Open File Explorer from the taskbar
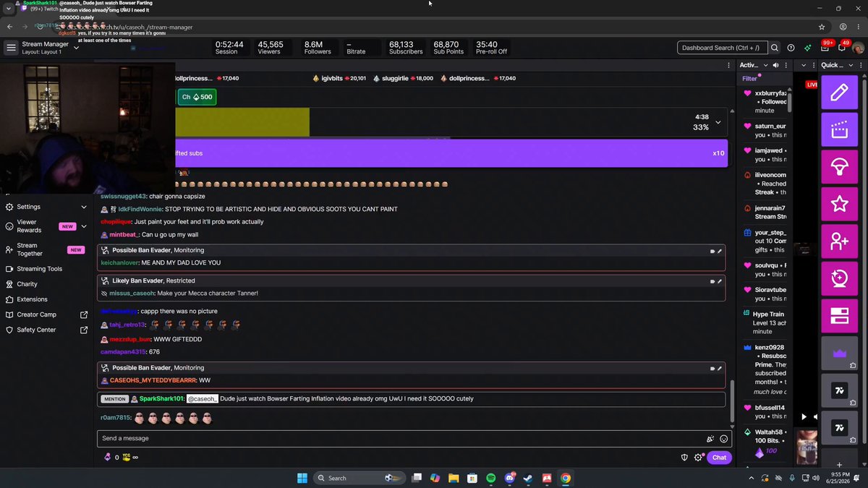This screenshot has height=488, width=868. 453,478
